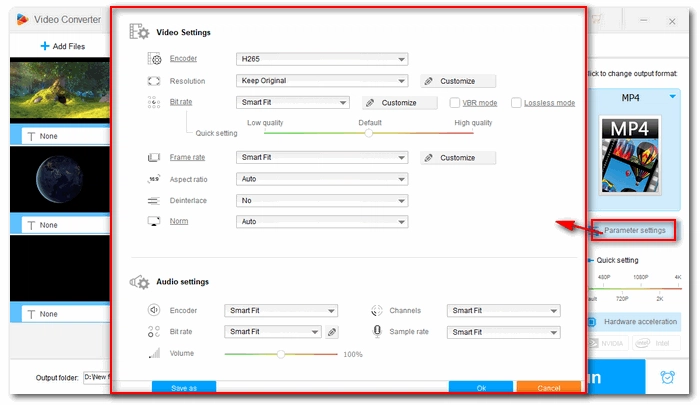Click the Sample rate microphone icon

pos(377,331)
